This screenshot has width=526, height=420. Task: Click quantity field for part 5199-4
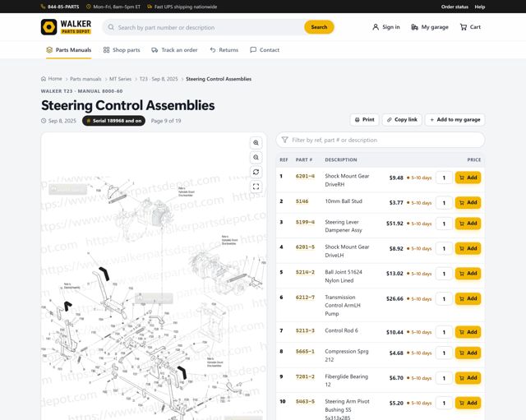click(x=444, y=224)
